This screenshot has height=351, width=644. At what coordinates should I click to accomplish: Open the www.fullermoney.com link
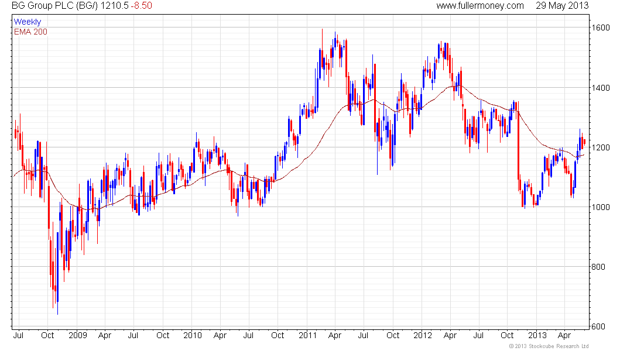(x=480, y=6)
